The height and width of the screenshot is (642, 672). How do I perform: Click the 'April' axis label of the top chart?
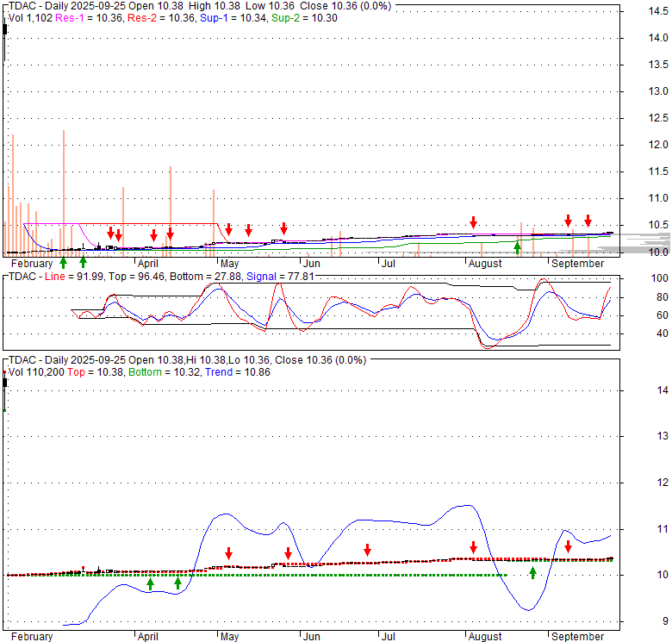(x=148, y=264)
